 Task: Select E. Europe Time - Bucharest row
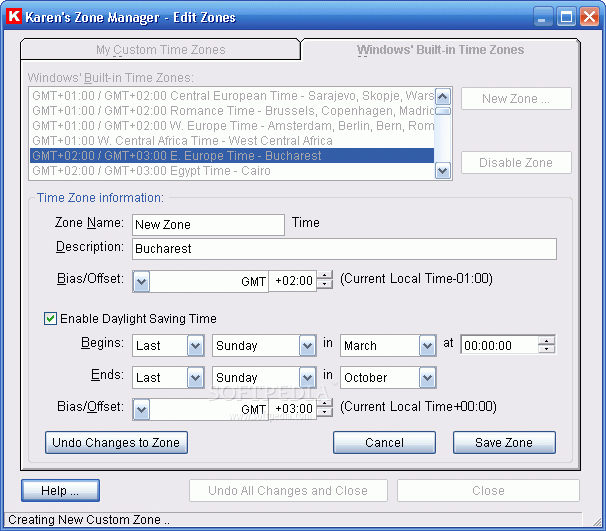pyautogui.click(x=232, y=156)
